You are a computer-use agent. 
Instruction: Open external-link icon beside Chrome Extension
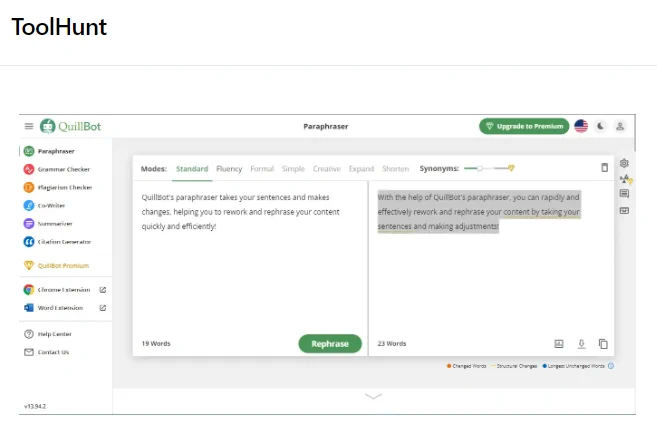[103, 290]
